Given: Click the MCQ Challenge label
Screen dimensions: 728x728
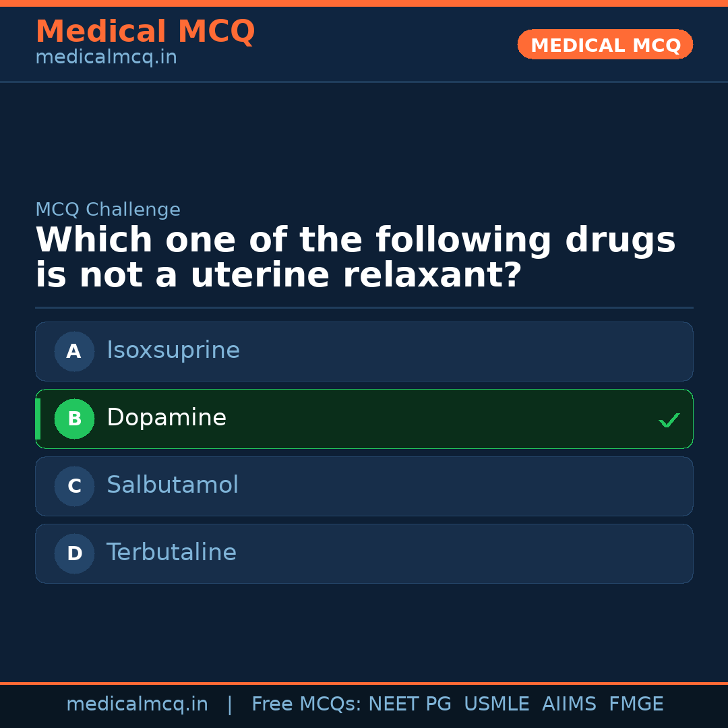Looking at the screenshot, I should 108,210.
